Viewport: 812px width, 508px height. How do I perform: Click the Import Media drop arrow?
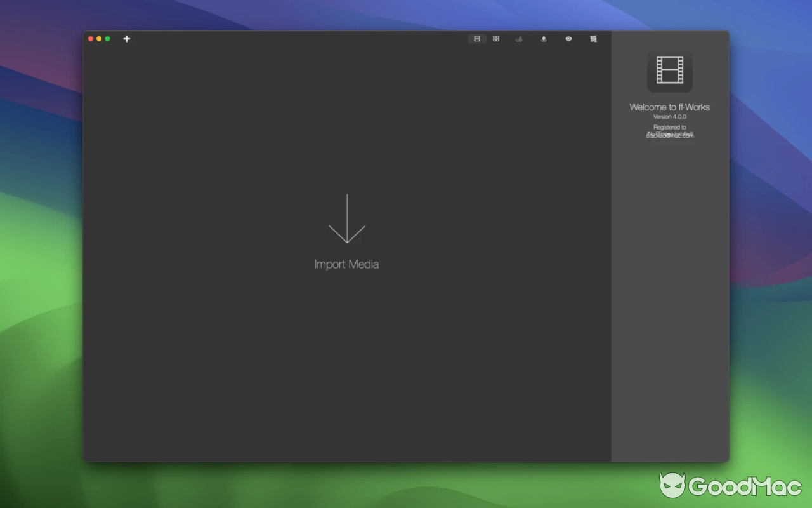click(346, 219)
